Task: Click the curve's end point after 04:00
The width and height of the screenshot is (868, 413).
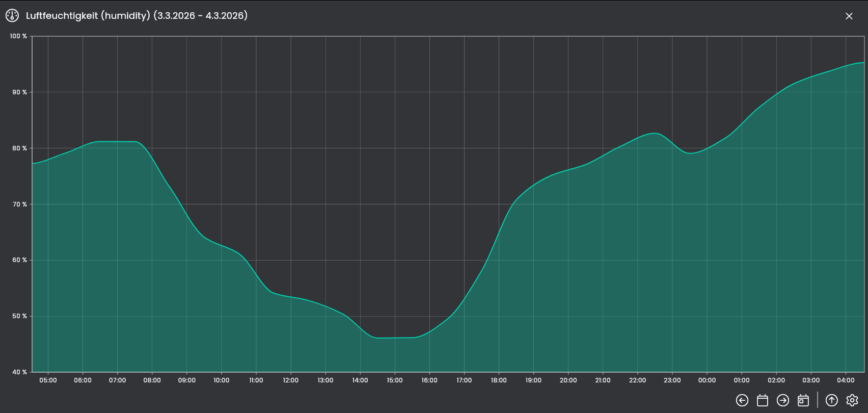Action: 863,63
